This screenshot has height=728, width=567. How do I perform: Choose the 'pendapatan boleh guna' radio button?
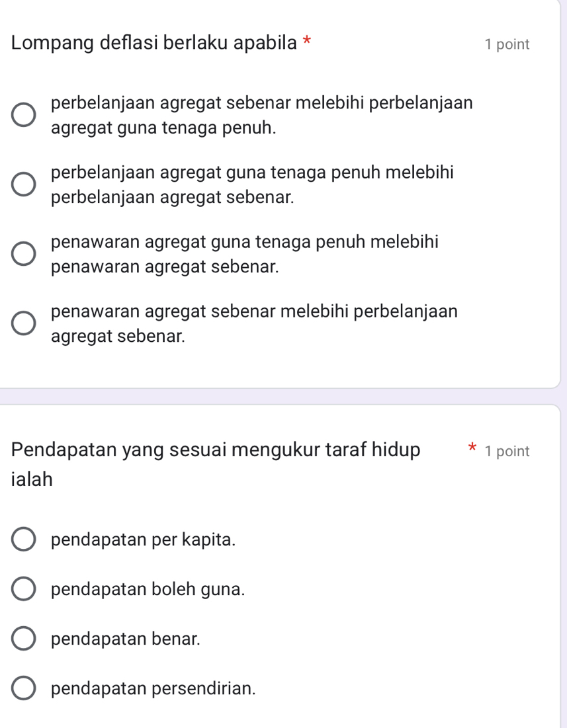tap(24, 588)
